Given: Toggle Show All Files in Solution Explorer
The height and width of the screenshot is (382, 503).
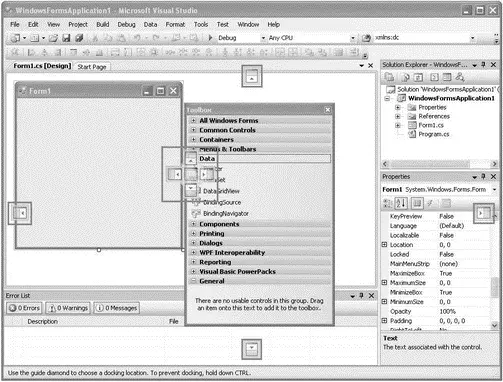Looking at the screenshot, I should tap(405, 77).
